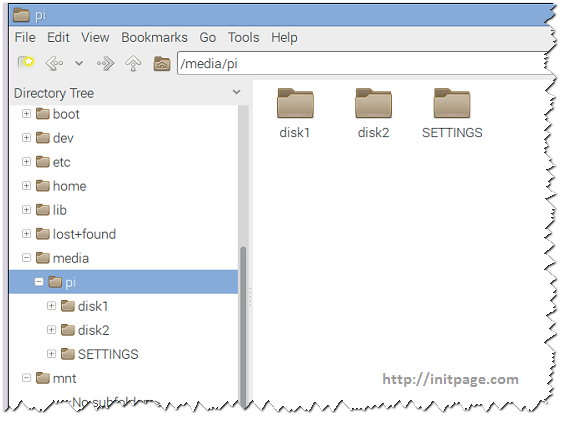Viewport: 566px width, 421px height.
Task: Click the /media/pi path field
Action: click(365, 64)
